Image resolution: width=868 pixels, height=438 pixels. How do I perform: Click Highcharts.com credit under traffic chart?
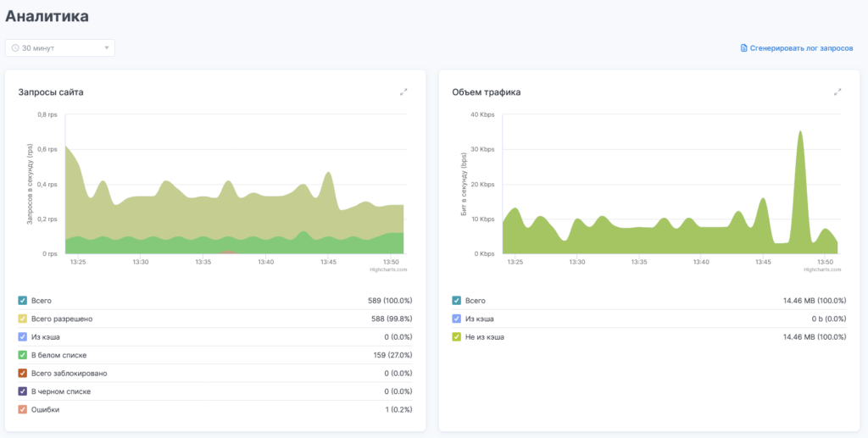coord(822,269)
